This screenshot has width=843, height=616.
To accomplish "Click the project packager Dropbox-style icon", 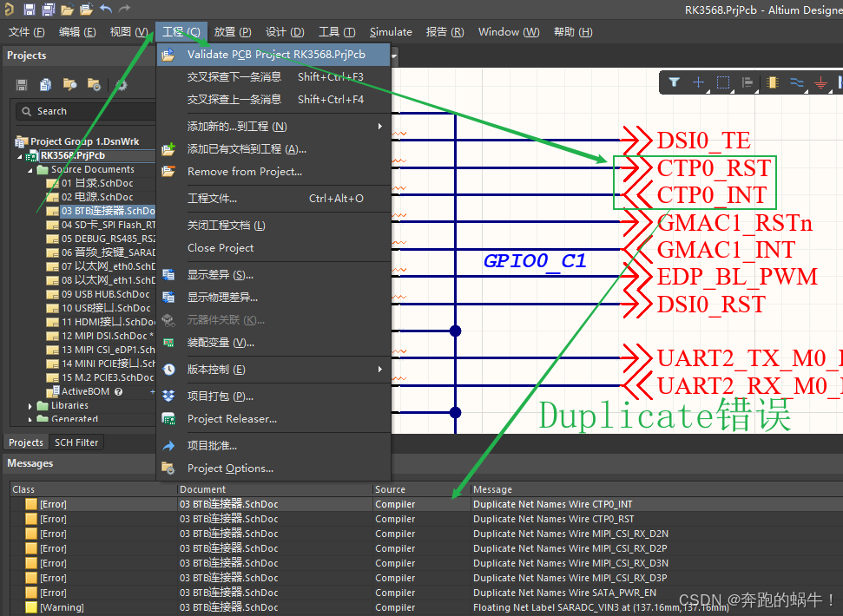I will point(168,396).
